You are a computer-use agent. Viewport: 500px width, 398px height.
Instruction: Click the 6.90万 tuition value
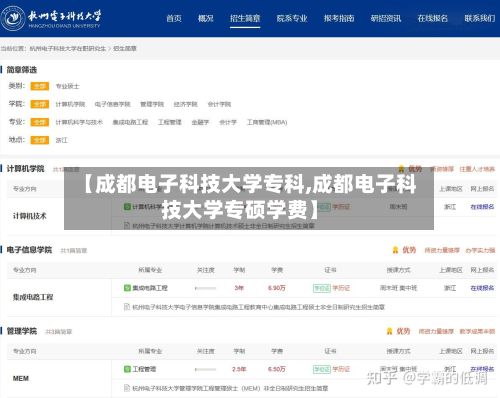[x=277, y=288]
